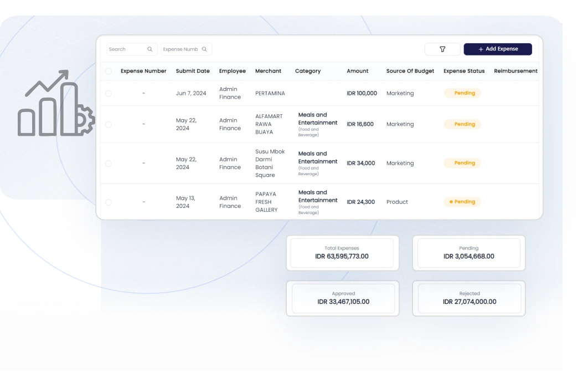Focus the Search text input
588x372 pixels.
(x=126, y=49)
